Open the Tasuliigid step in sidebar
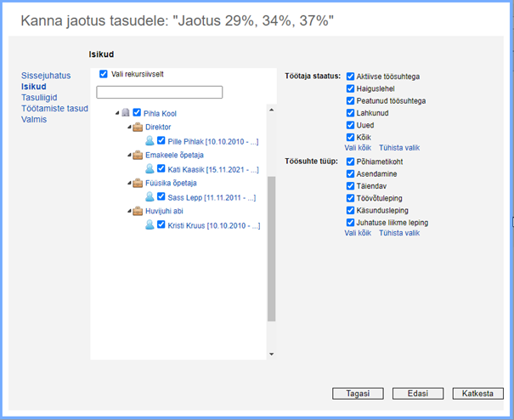Viewport: 514px width, 420px height. (40, 98)
